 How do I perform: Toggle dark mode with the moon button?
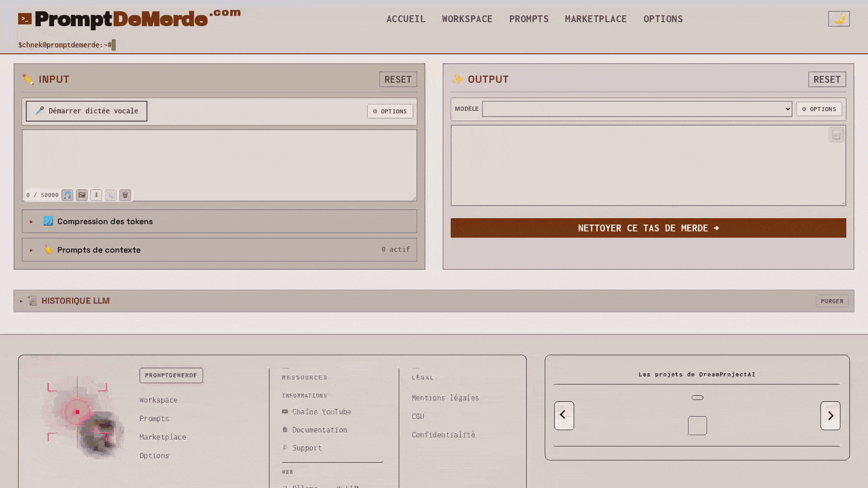tap(839, 19)
